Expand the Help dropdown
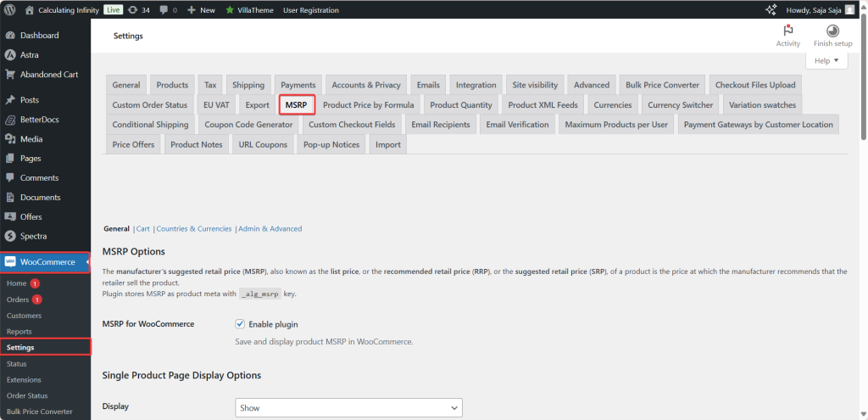Image resolution: width=868 pixels, height=420 pixels. coord(827,60)
